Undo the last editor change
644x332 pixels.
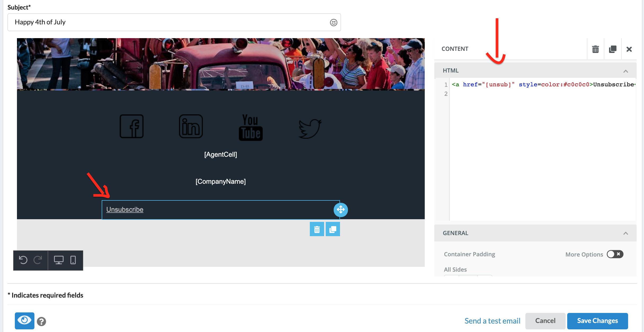pos(24,260)
